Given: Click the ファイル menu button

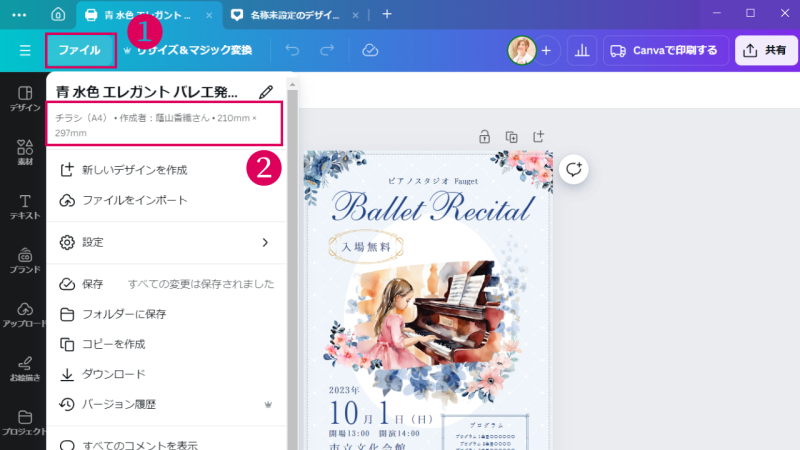Looking at the screenshot, I should click(x=79, y=50).
